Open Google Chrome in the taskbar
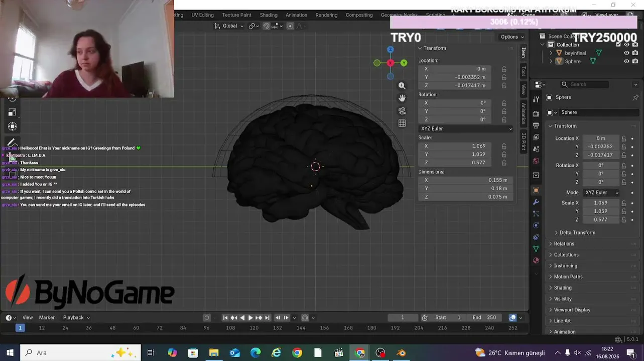Viewport: 644px width, 361px height. point(297,353)
